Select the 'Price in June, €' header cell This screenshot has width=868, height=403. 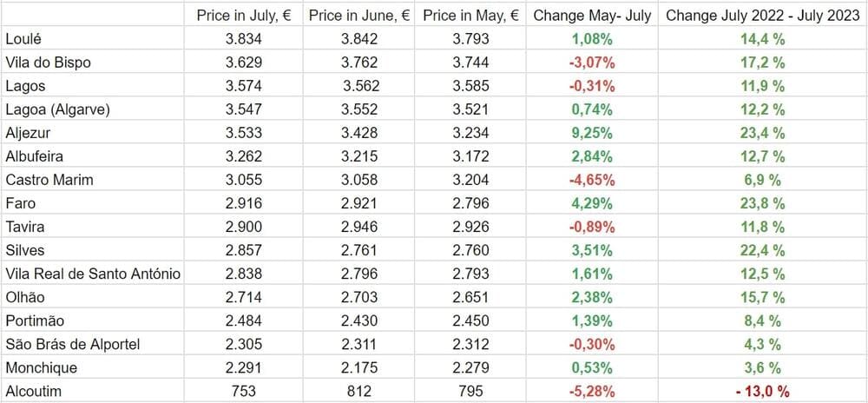[358, 16]
